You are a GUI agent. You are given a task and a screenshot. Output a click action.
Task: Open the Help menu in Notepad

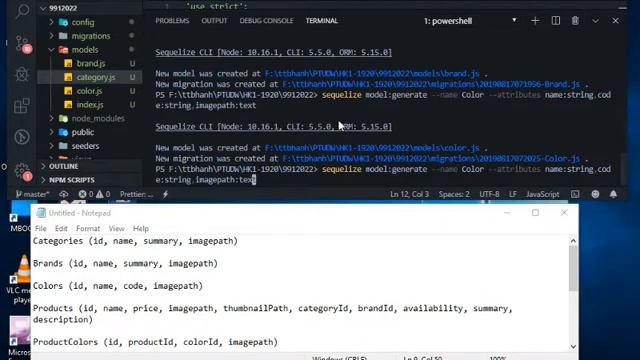[x=141, y=229]
